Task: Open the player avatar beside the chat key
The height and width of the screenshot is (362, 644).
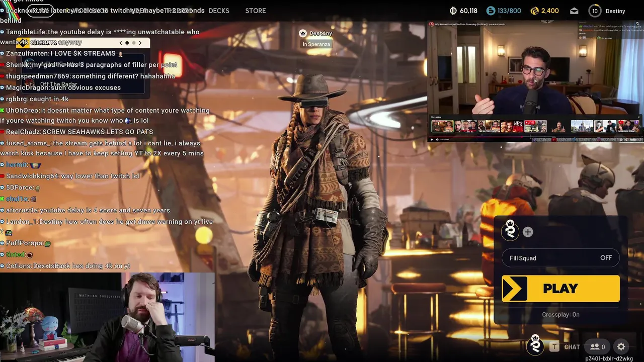Action: (535, 344)
